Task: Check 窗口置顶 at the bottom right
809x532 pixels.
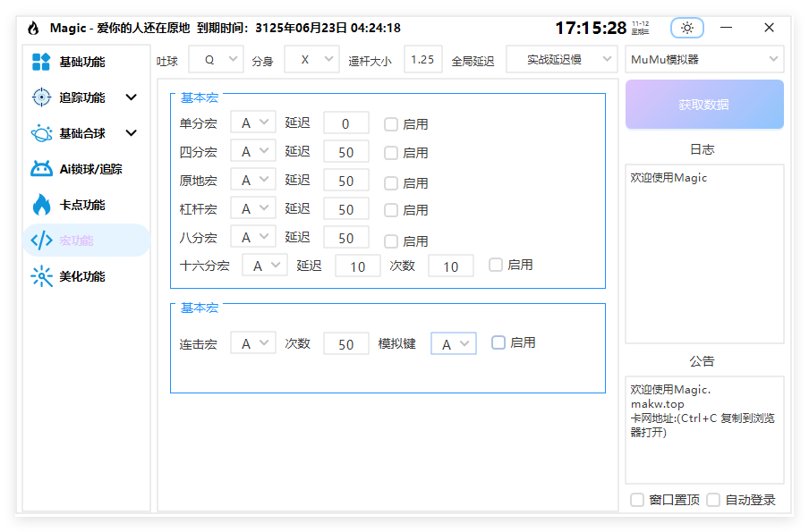Action: coord(636,500)
